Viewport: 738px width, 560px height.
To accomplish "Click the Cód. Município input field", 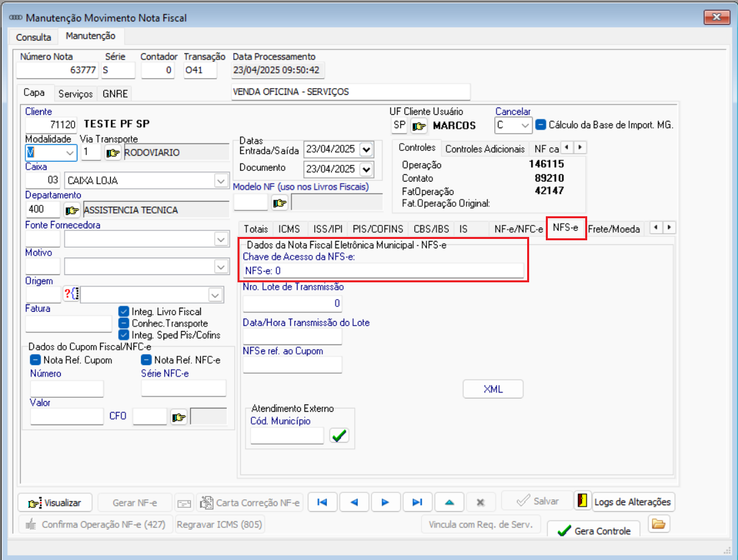I will click(287, 436).
